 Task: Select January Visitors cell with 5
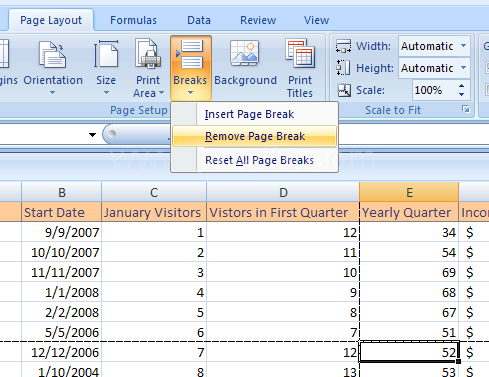(x=154, y=312)
